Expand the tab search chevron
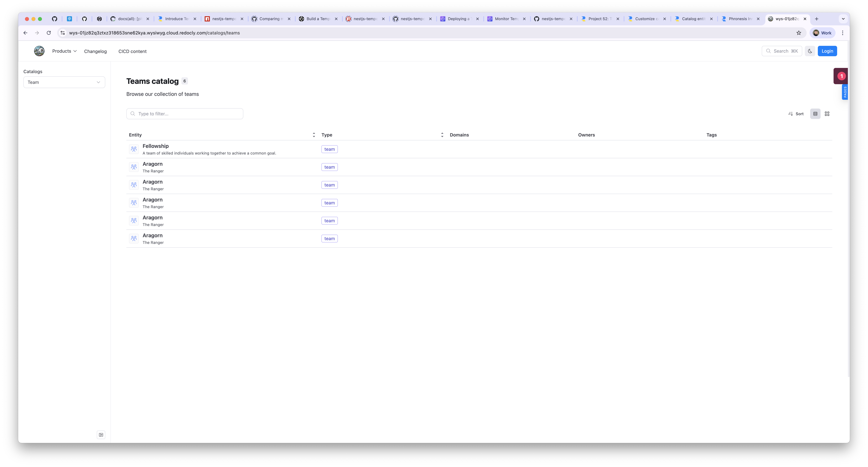868x467 pixels. pos(843,19)
